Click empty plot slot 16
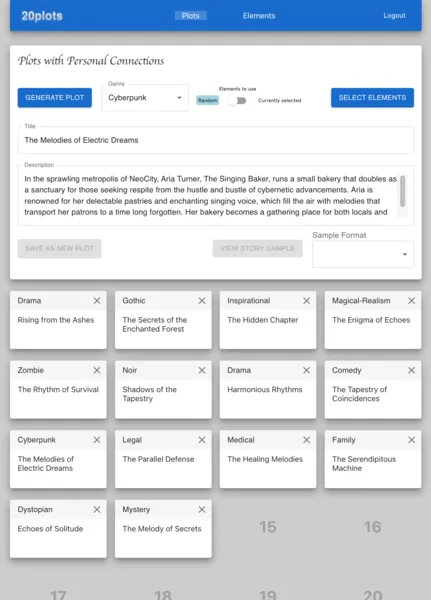 373,527
